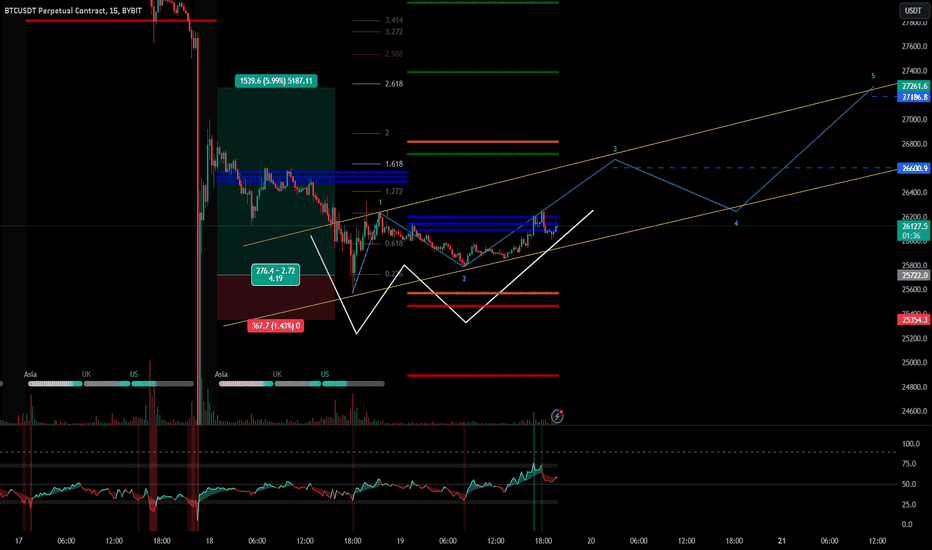Select the 1.272 Fibonacci level label
The height and width of the screenshot is (550, 932).
coord(393,191)
